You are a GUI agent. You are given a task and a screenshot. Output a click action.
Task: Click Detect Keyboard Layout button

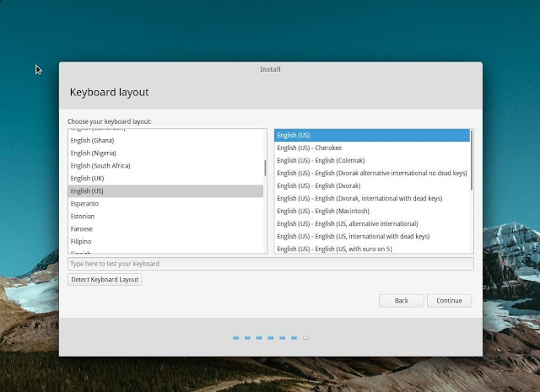pos(105,280)
